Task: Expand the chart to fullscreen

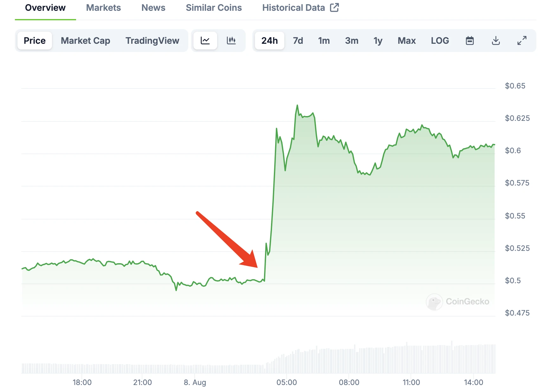Action: (522, 41)
